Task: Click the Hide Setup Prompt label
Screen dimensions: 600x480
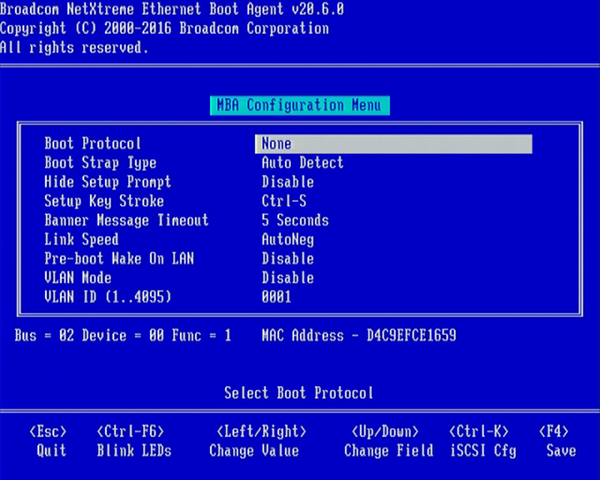Action: [108, 182]
